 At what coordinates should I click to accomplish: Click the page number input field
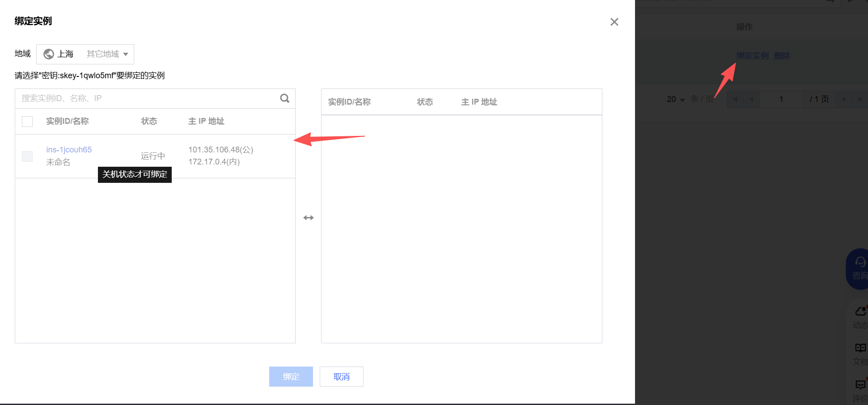tap(781, 99)
